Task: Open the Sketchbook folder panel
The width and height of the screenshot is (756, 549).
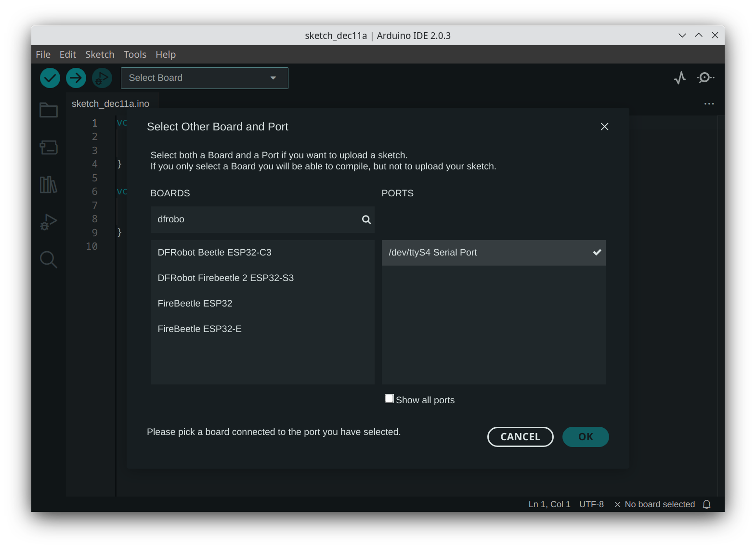Action: click(x=49, y=110)
